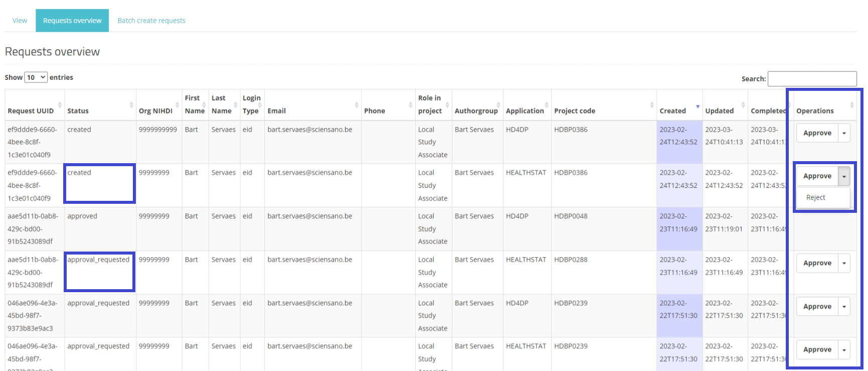Sort by Updated column header
The image size is (868, 371).
coord(719,111)
